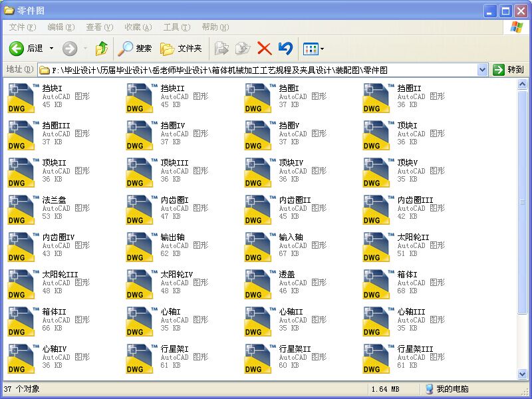Click the 箱体II file name
Viewport: 532px width, 399px height.
point(55,312)
